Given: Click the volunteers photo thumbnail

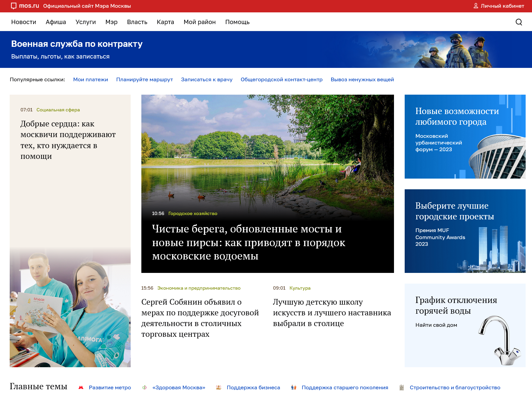Looking at the screenshot, I should point(70,308).
